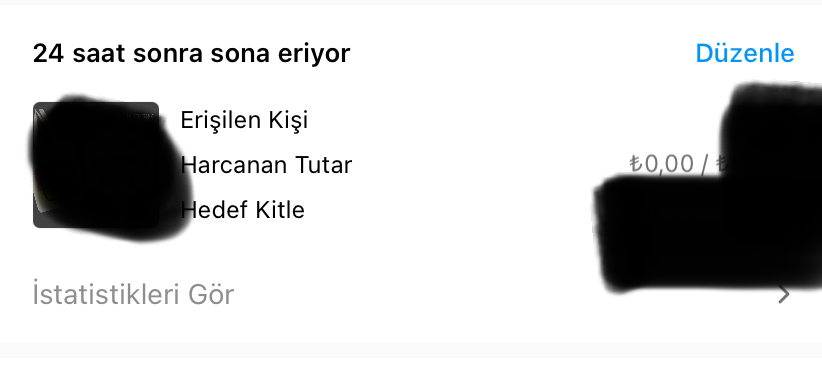Tap the Düzenle link
This screenshot has width=822, height=373.
(x=745, y=53)
